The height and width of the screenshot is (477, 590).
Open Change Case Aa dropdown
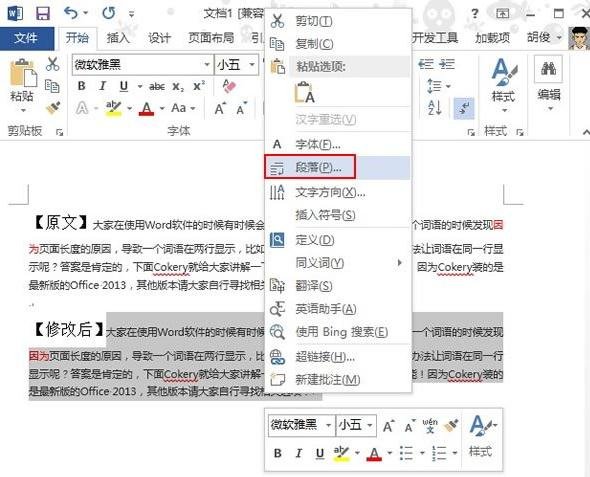[x=183, y=108]
